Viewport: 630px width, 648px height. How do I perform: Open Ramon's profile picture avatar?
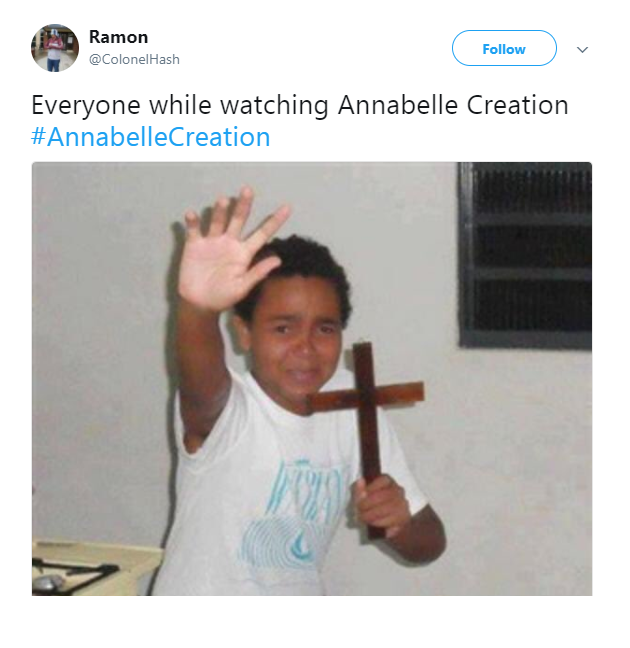pyautogui.click(x=55, y=48)
